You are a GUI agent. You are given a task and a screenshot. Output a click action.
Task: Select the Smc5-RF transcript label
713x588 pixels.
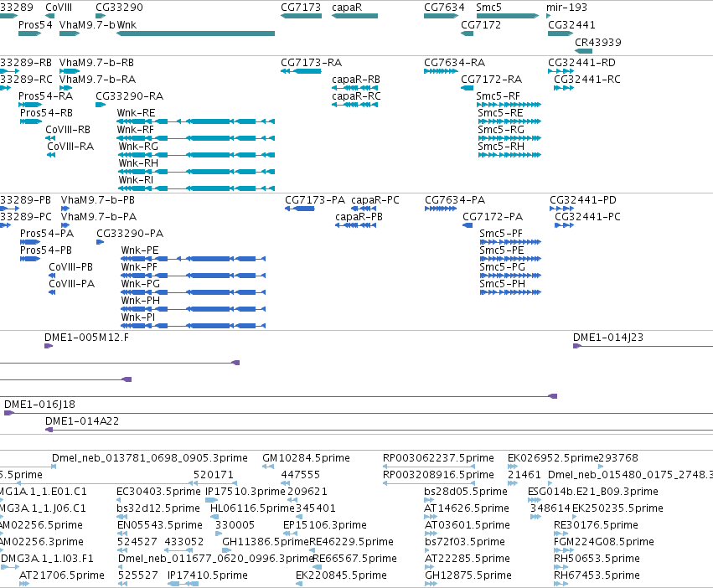[498, 96]
